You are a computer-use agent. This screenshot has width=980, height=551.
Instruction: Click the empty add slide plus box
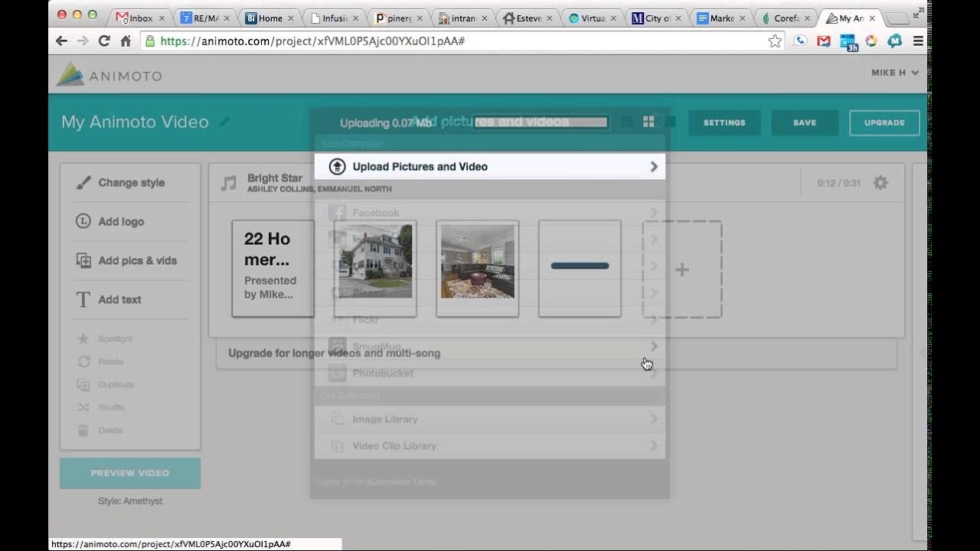(x=682, y=269)
